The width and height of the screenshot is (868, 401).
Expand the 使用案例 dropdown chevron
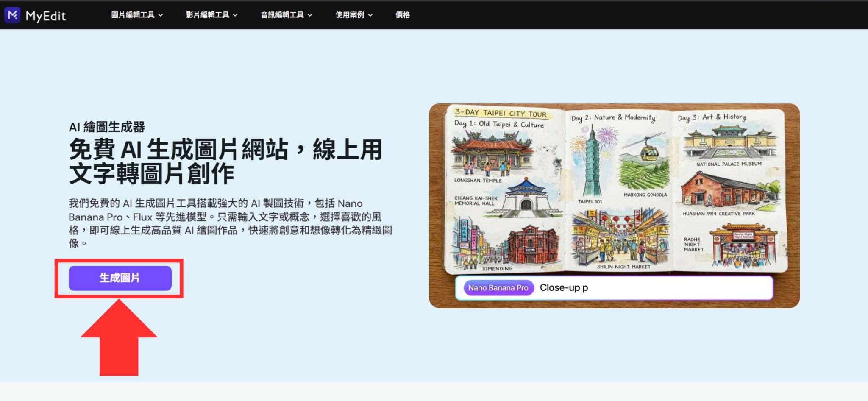coord(370,14)
